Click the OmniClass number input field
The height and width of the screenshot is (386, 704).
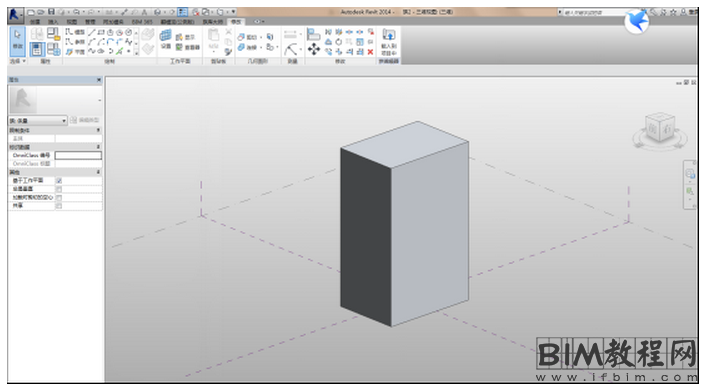click(78, 155)
